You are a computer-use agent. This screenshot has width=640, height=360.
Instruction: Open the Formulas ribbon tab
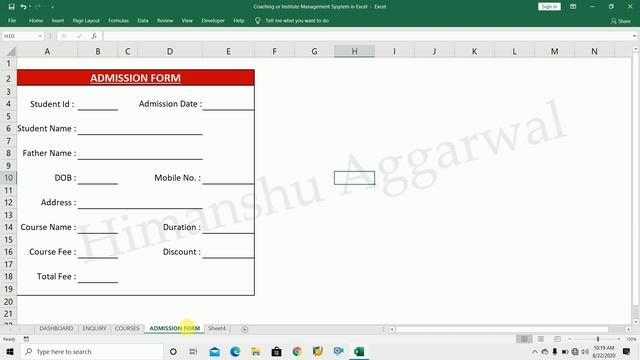[118, 20]
